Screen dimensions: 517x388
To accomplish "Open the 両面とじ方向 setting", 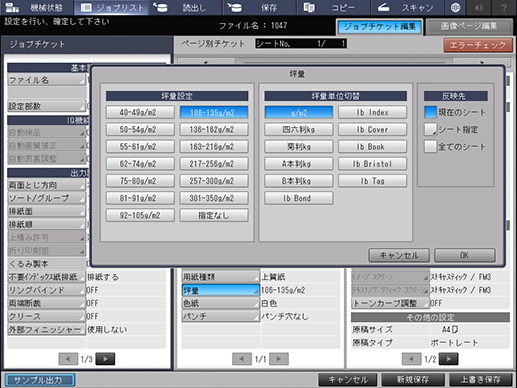I will pyautogui.click(x=46, y=185).
